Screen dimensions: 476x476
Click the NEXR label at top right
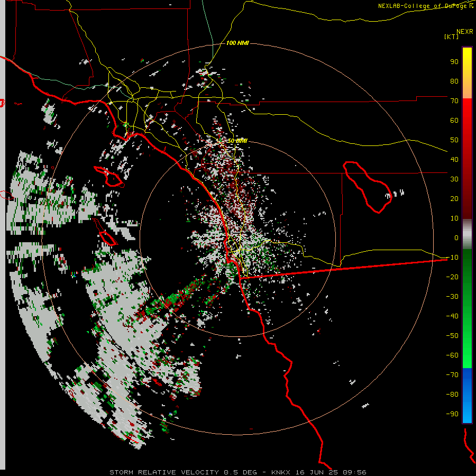point(465,32)
